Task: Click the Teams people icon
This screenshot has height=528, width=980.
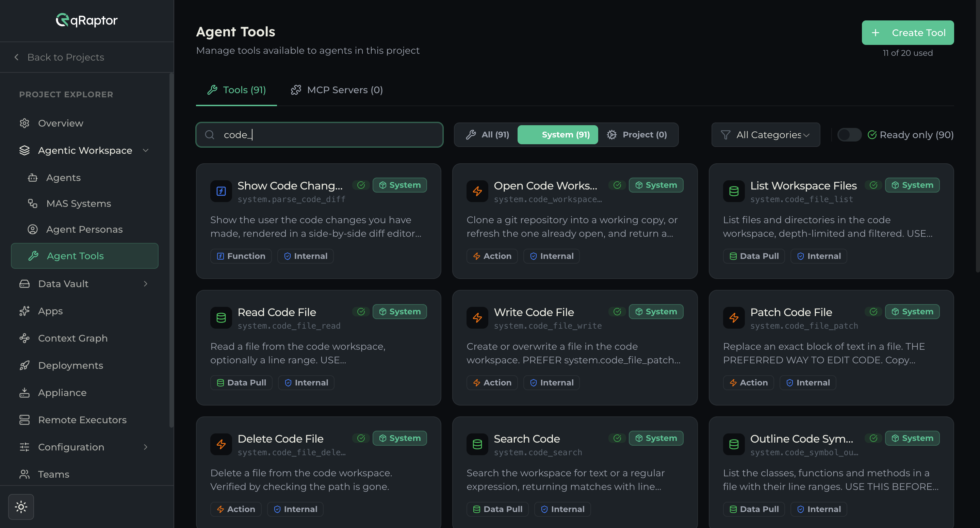Action: click(24, 474)
